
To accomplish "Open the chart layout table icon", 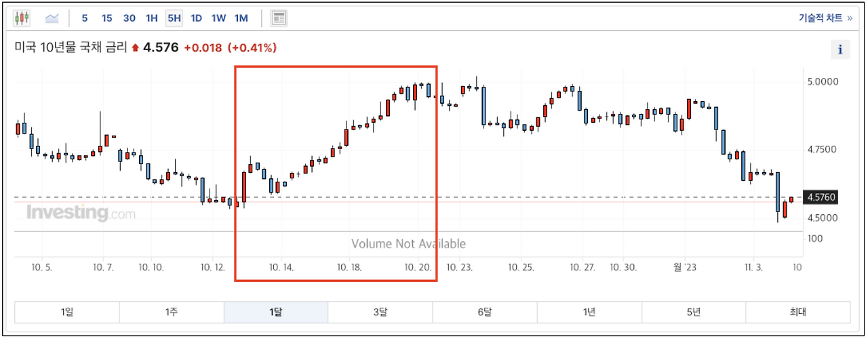I will (278, 18).
